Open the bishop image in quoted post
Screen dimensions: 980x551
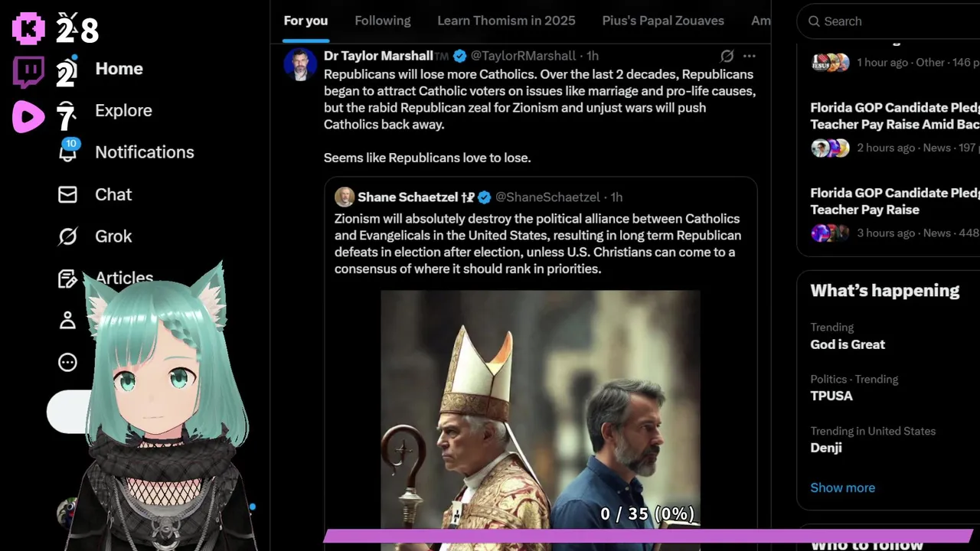[x=540, y=420]
